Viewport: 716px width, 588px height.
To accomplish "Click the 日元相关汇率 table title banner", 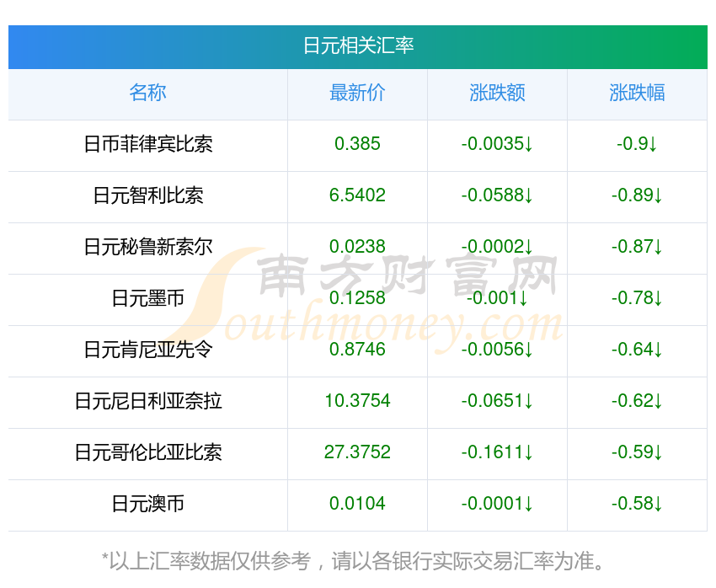I will point(358,46).
